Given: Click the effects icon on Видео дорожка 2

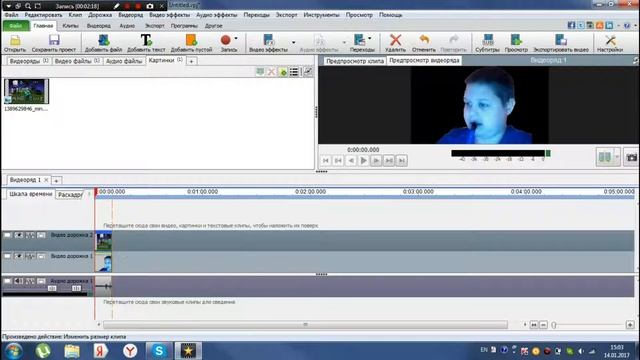Looking at the screenshot, I should [x=30, y=235].
